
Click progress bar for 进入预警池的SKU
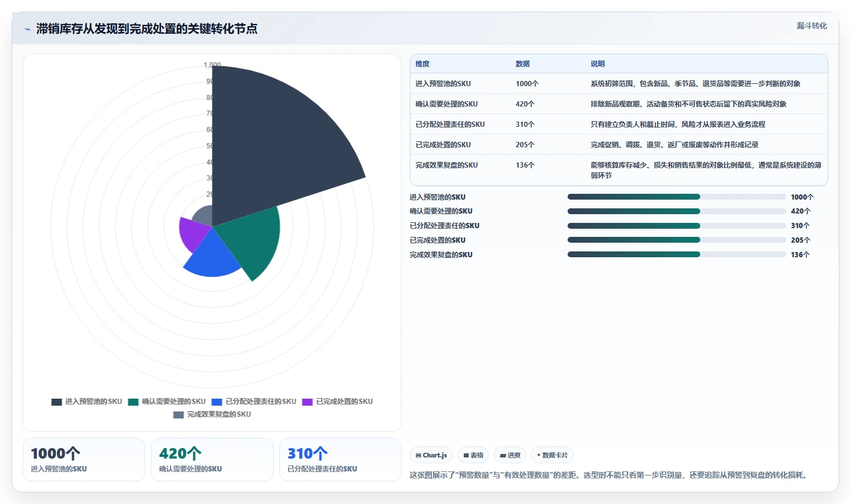[676, 197]
